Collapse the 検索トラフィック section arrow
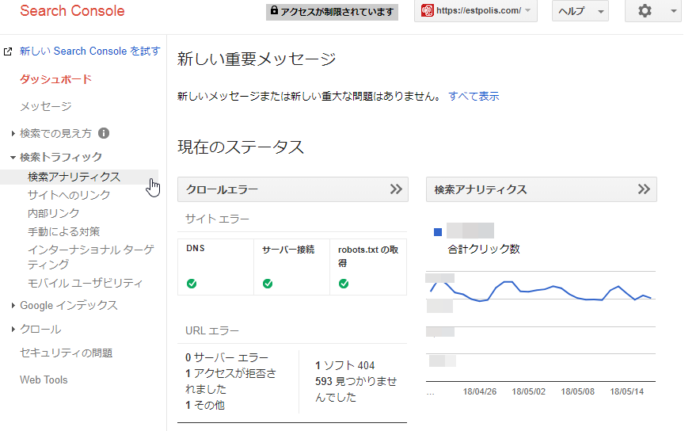Image resolution: width=700 pixels, height=431 pixels. [13, 157]
